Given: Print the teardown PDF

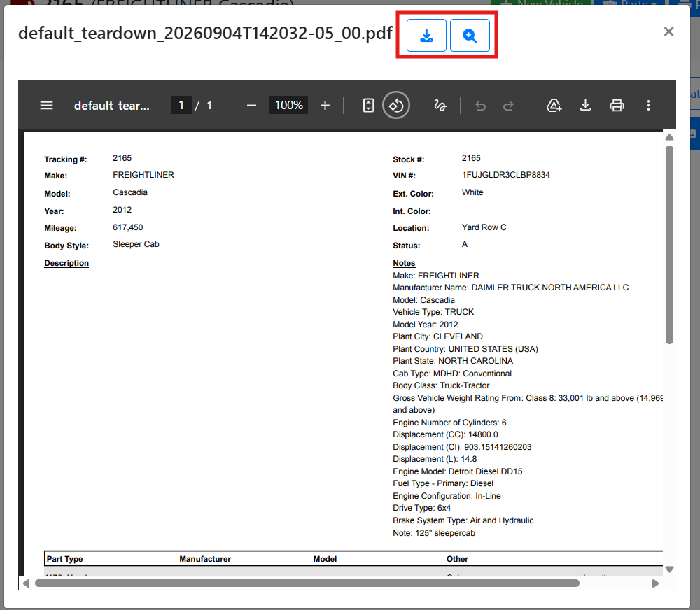Looking at the screenshot, I should (x=617, y=106).
